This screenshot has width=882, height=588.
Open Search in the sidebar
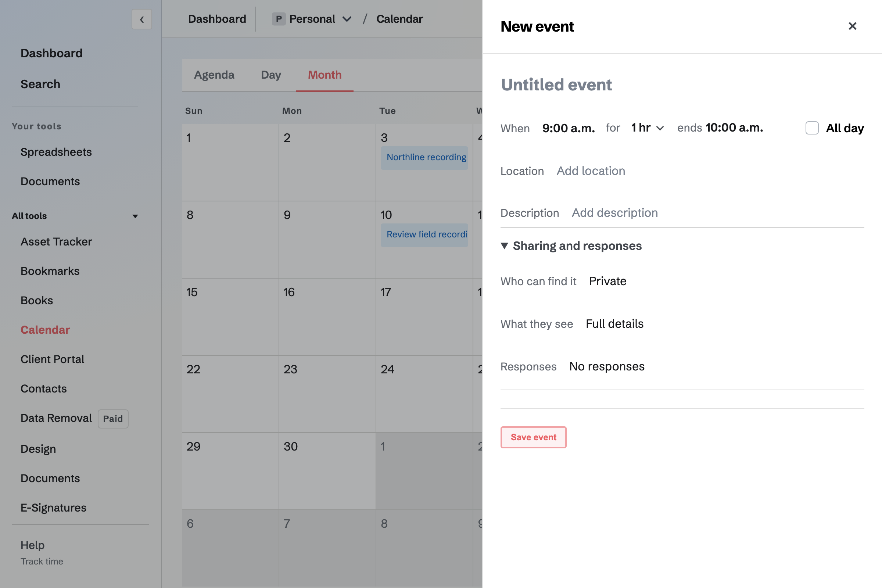click(40, 84)
